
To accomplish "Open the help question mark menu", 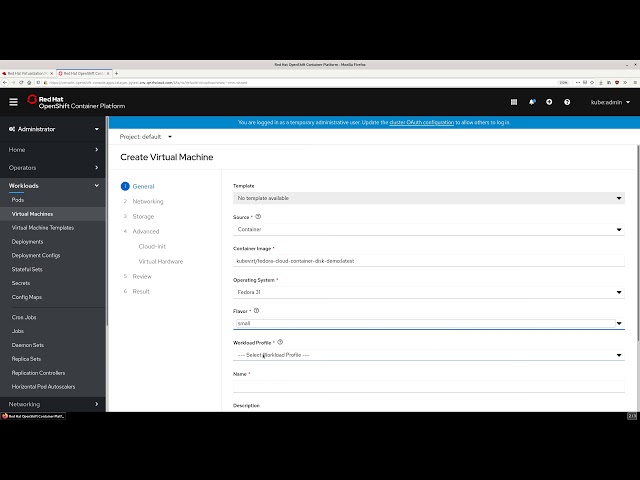I will click(x=567, y=102).
